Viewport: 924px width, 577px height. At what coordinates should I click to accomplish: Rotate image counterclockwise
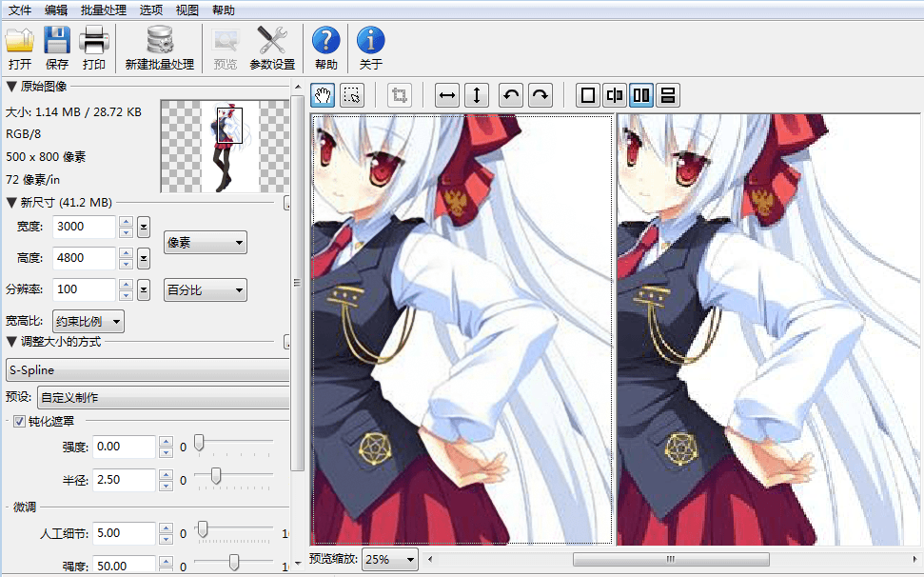pyautogui.click(x=511, y=95)
